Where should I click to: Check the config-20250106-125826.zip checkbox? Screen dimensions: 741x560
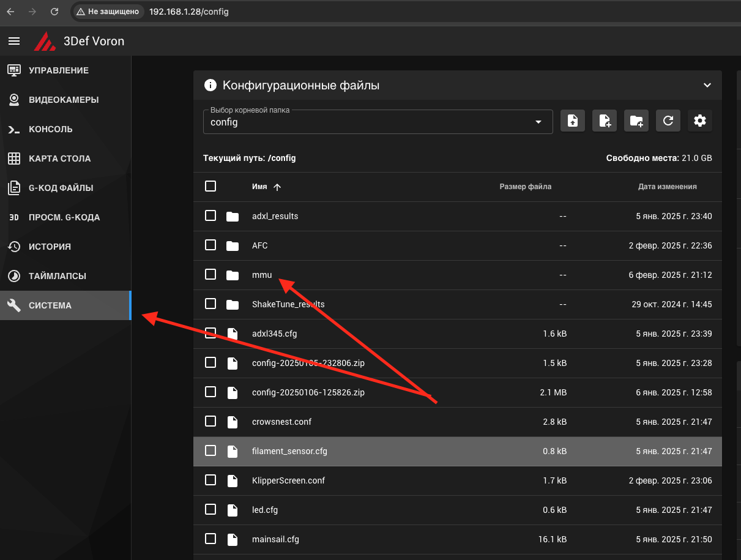(x=210, y=392)
